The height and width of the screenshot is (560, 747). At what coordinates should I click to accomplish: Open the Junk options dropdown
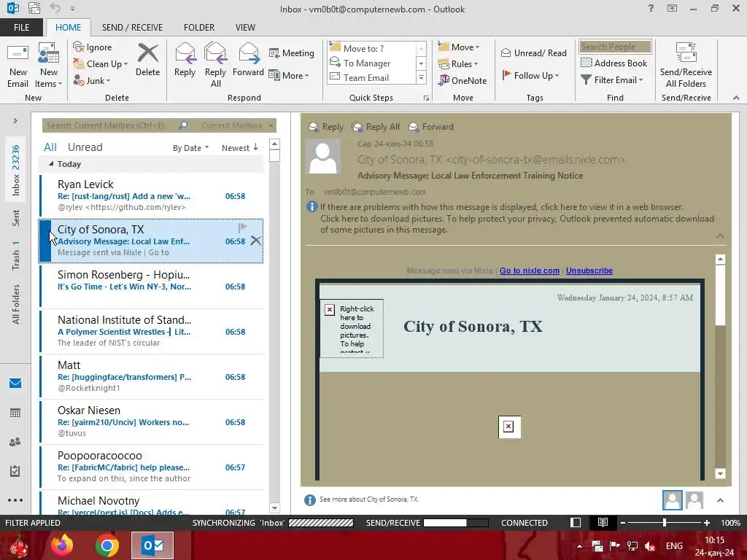point(92,80)
